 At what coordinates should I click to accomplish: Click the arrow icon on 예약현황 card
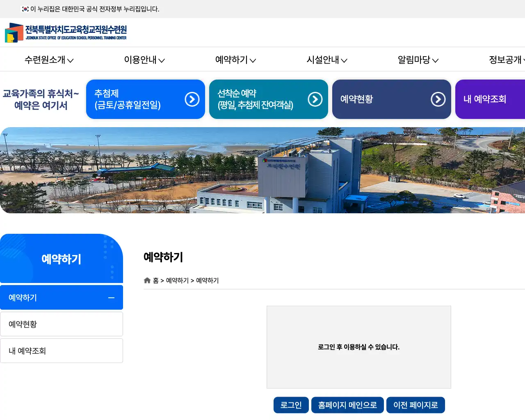438,99
